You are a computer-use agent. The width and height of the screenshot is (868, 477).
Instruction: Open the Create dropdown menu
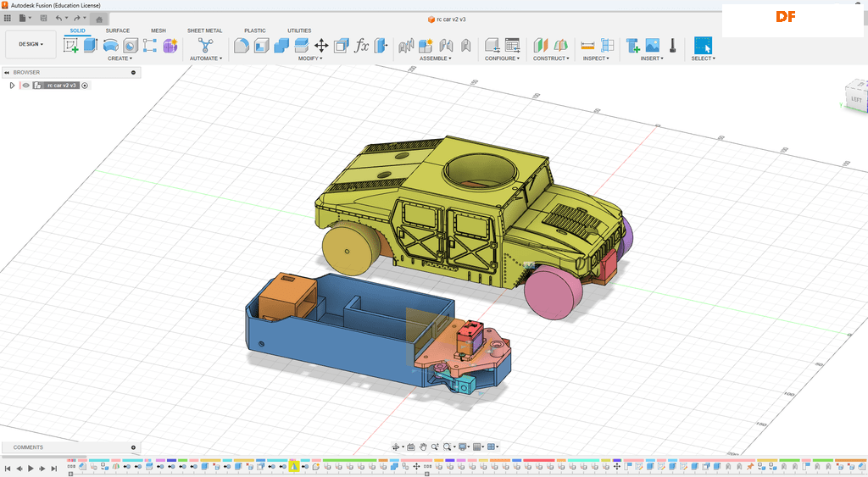(120, 58)
